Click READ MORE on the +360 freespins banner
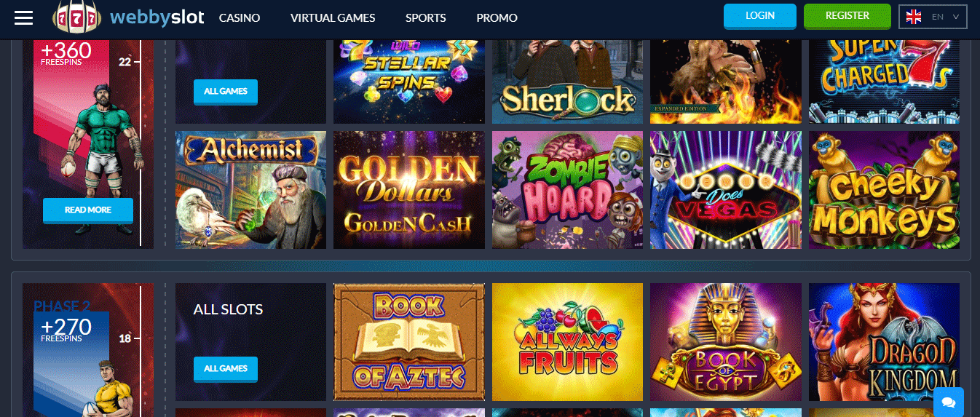980x417 pixels. 88,210
